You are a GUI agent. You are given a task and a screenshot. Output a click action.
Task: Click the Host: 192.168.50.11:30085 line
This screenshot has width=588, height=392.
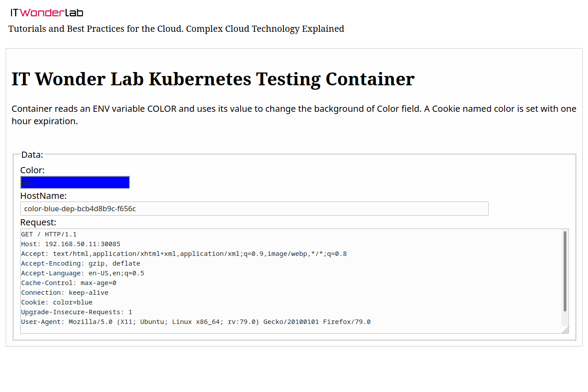(x=71, y=244)
